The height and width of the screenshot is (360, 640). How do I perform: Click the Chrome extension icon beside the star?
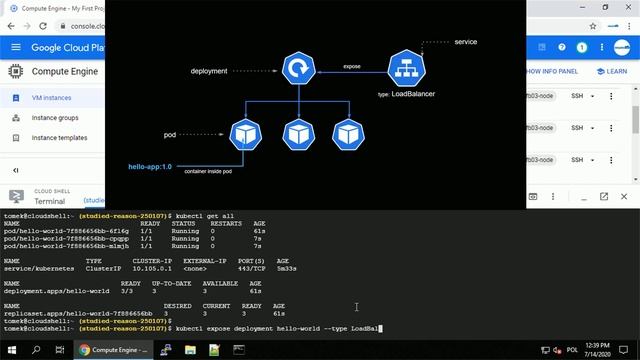(613, 26)
